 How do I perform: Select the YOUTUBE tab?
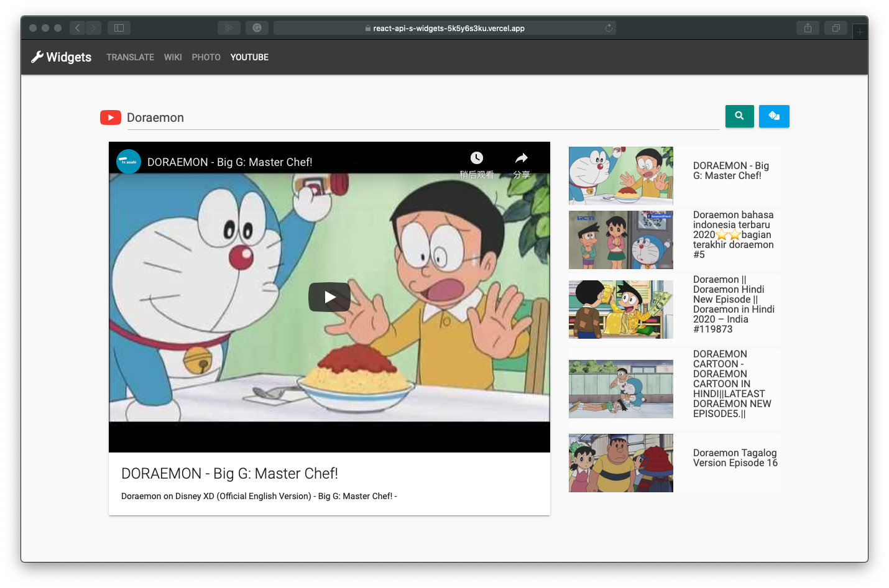(x=249, y=57)
